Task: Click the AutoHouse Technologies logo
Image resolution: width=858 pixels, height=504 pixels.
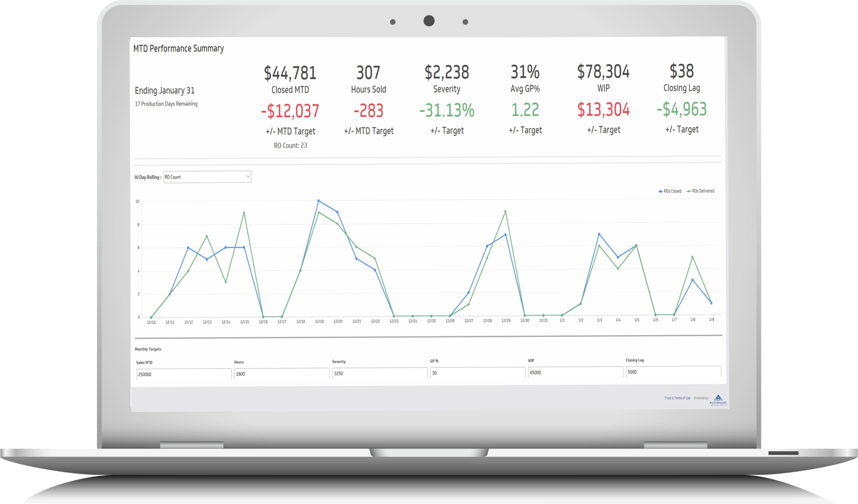Action: click(x=718, y=400)
